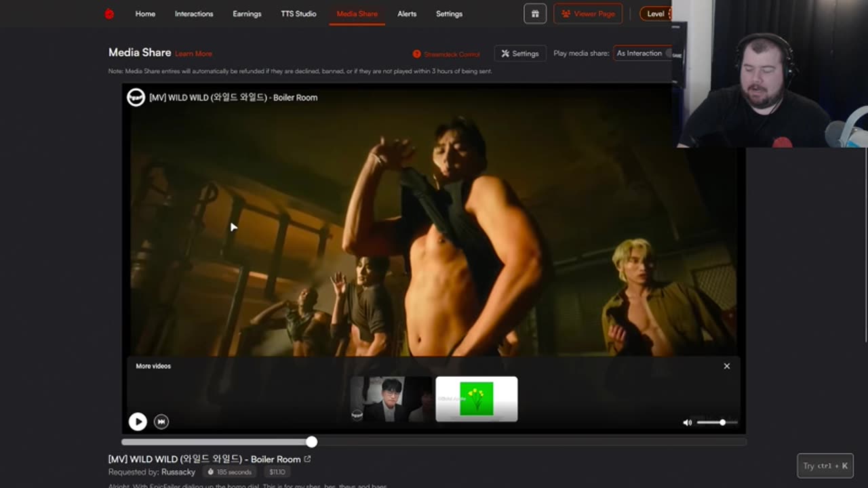Click the video title overlay text

coord(233,98)
